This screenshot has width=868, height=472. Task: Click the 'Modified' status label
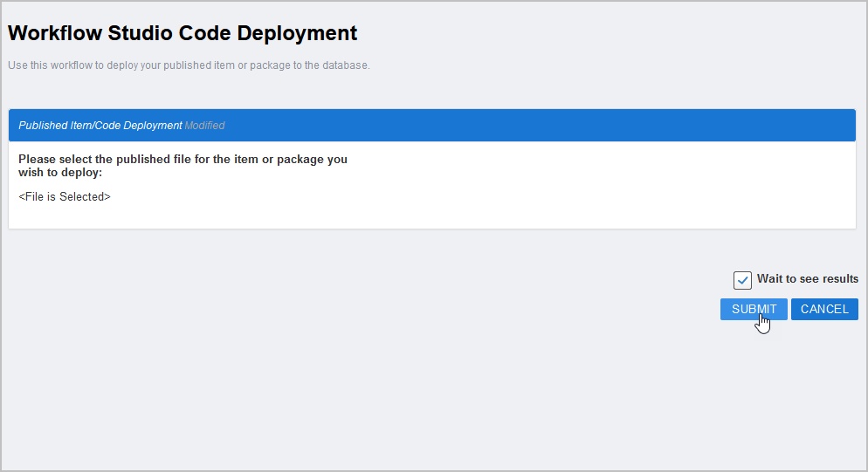pyautogui.click(x=204, y=126)
